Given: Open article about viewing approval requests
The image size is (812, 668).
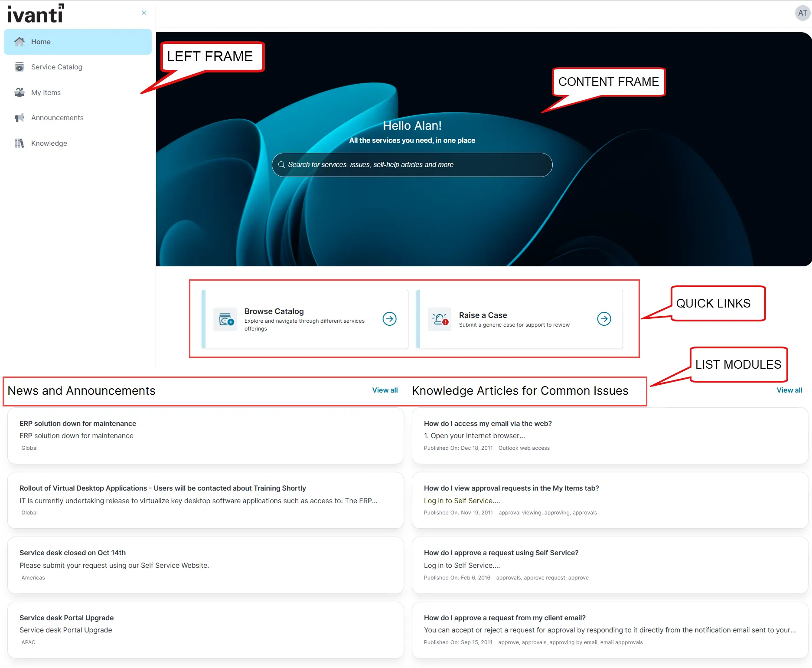Looking at the screenshot, I should point(610,500).
